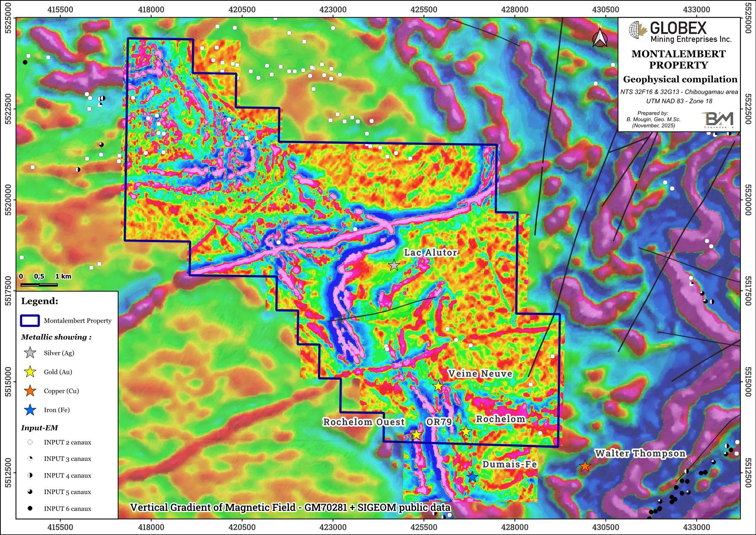The image size is (756, 535).
Task: Click the Rochelom label east of OR79
Action: coord(501,419)
